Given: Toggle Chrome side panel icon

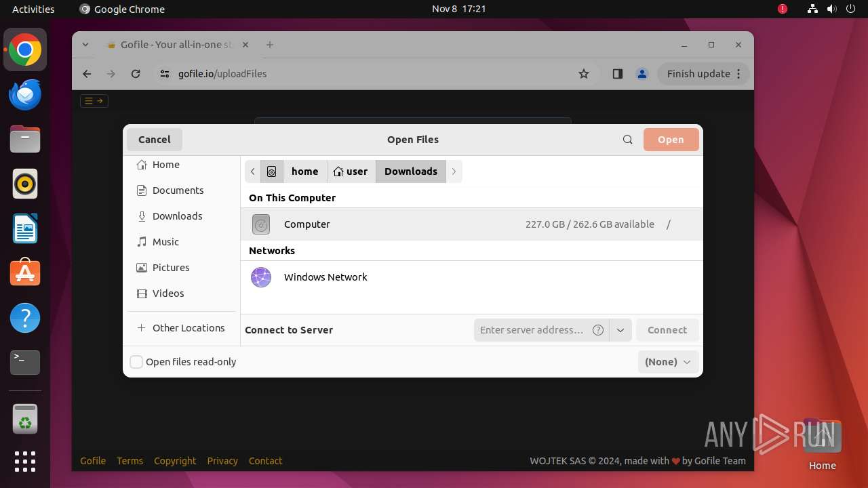Looking at the screenshot, I should (617, 74).
